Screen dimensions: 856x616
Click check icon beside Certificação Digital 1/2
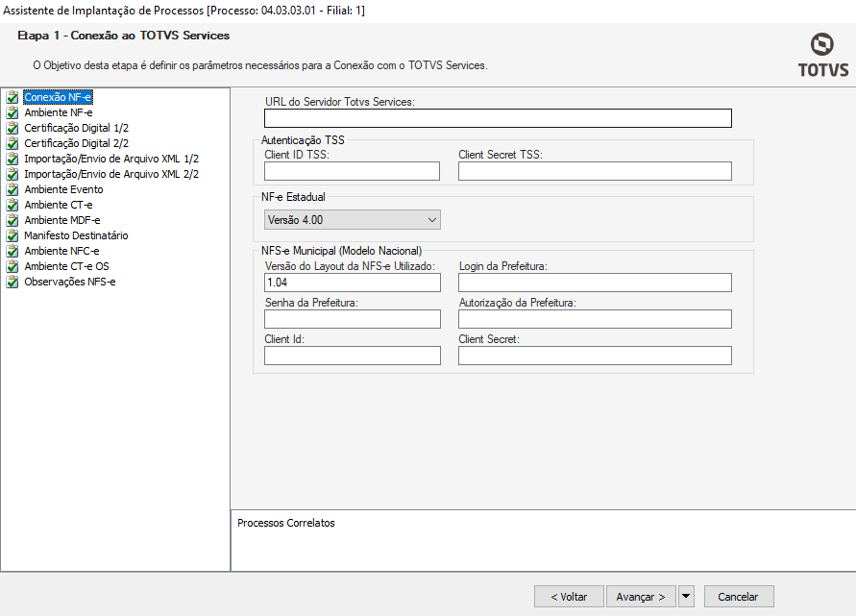(12, 128)
